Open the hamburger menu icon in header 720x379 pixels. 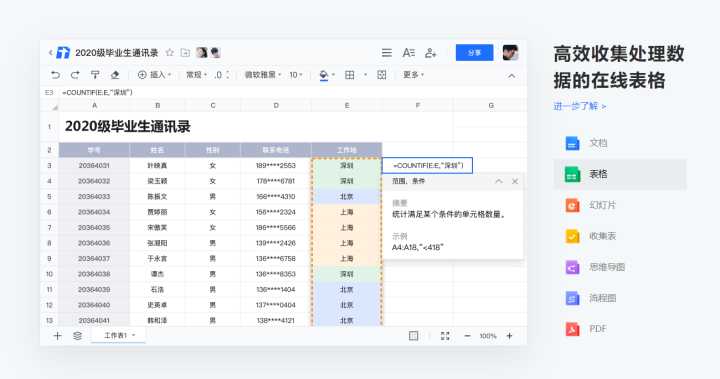point(387,53)
